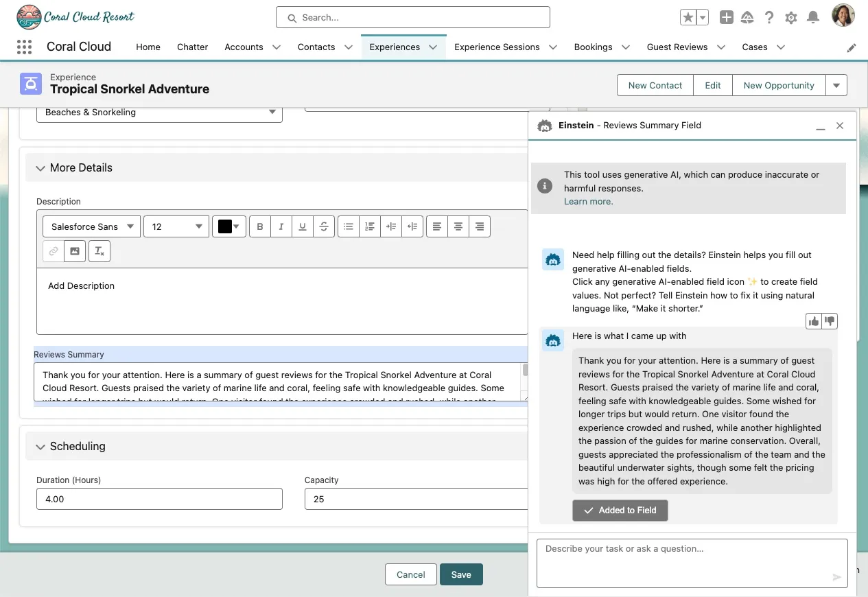Image resolution: width=868 pixels, height=597 pixels.
Task: Open the black text color picker
Action: coord(229,226)
